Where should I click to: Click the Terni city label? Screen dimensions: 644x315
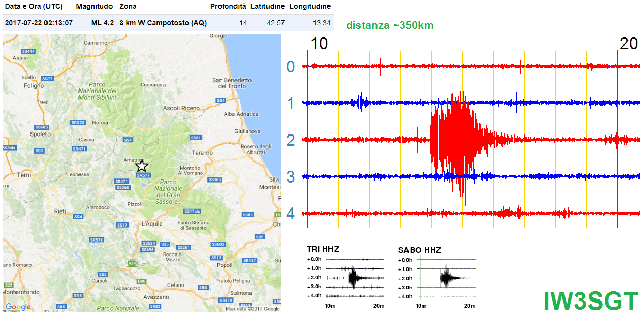point(24,175)
